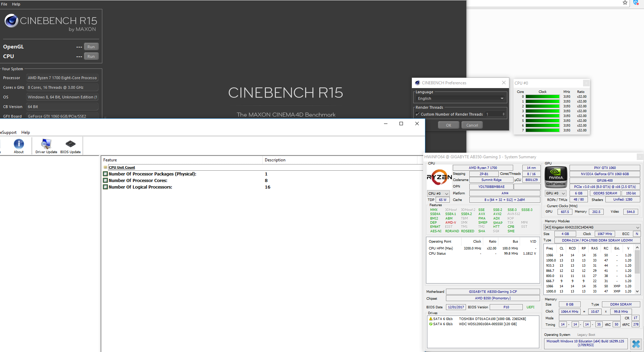Open the BIOS Update tool
The image size is (644, 352).
pyautogui.click(x=70, y=144)
